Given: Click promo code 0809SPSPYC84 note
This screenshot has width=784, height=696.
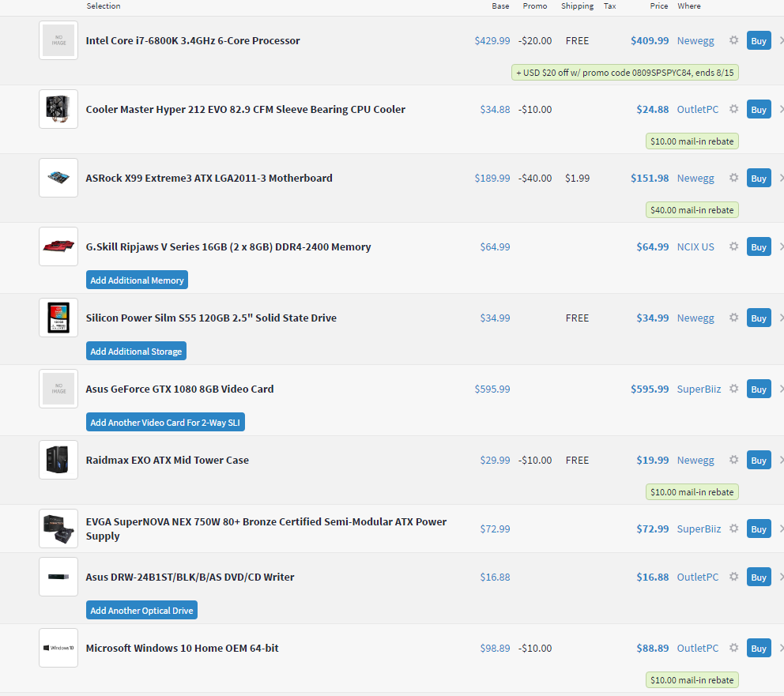Looking at the screenshot, I should tap(625, 73).
